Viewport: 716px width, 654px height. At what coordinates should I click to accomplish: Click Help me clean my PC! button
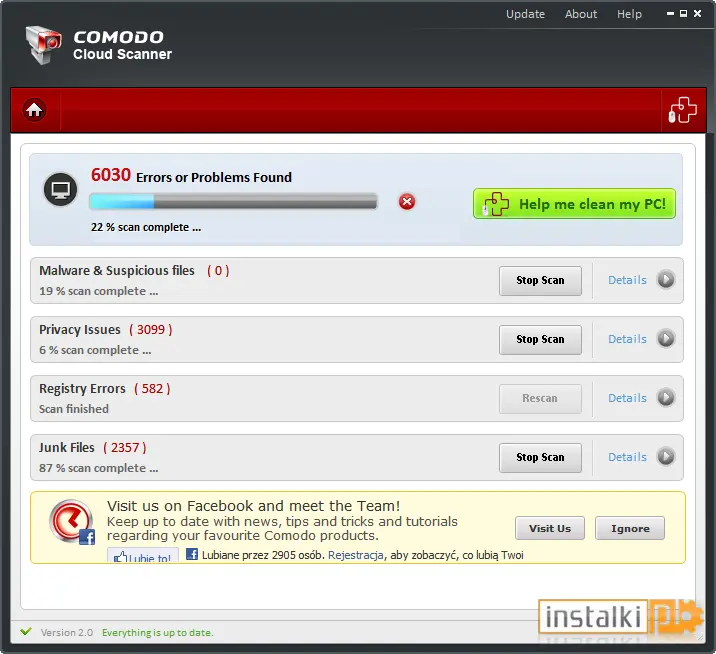(x=574, y=204)
